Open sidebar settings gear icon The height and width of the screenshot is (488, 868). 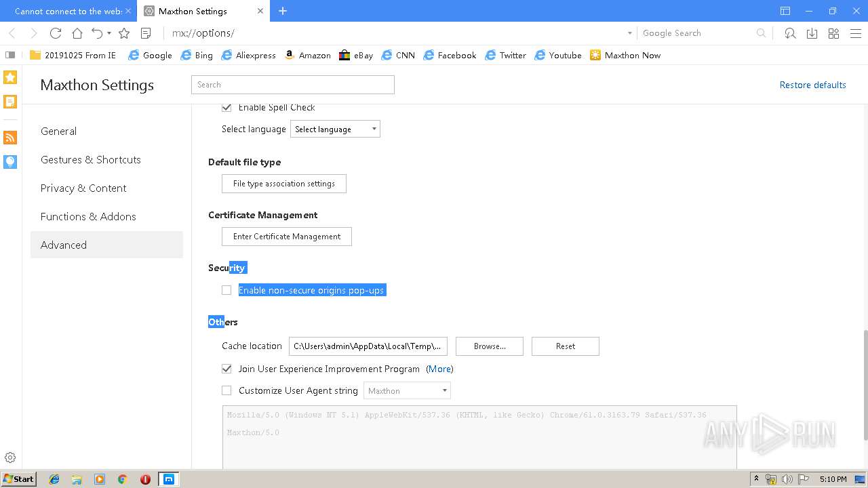tap(10, 457)
